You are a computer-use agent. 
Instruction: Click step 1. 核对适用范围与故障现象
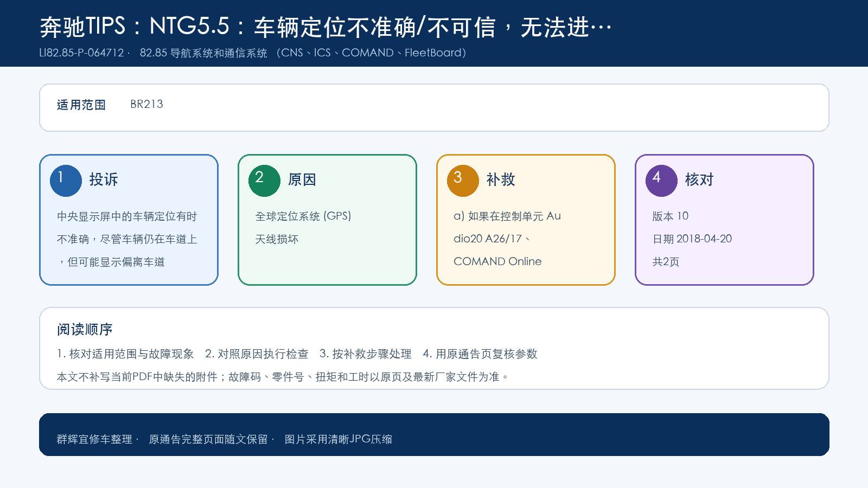tap(125, 354)
